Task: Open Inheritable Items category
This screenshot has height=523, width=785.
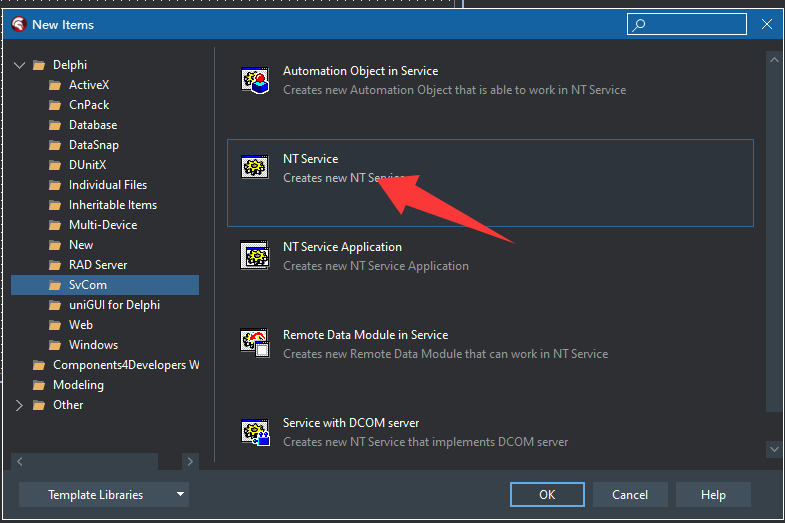Action: click(113, 205)
